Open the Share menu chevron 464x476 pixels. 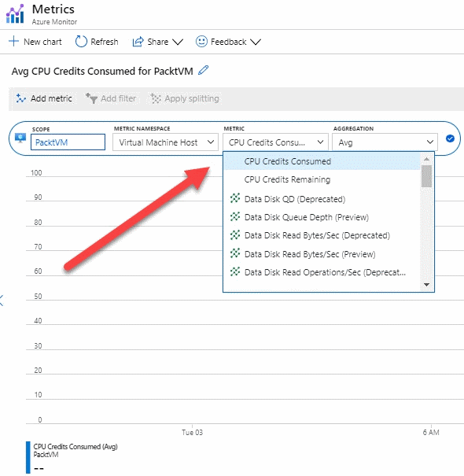(x=178, y=42)
